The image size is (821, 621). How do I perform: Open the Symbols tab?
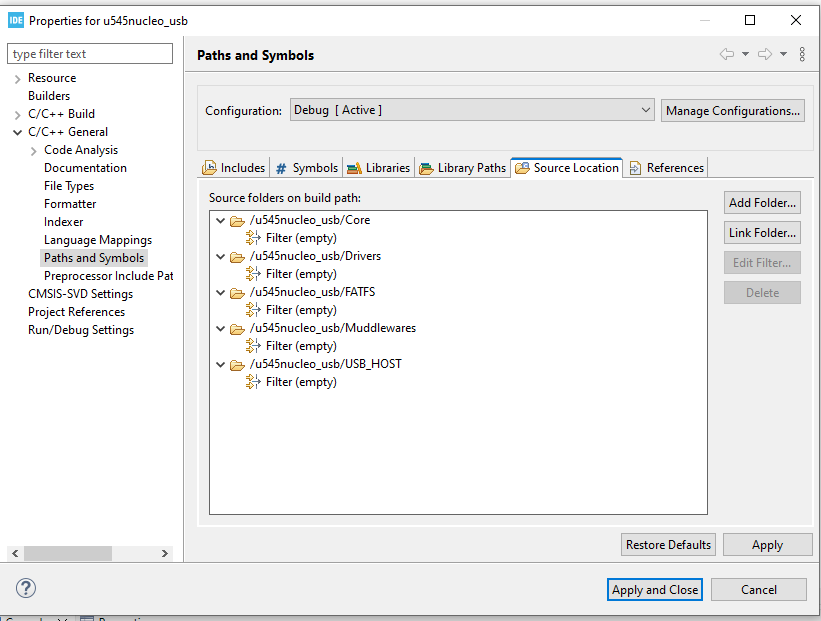pyautogui.click(x=307, y=168)
